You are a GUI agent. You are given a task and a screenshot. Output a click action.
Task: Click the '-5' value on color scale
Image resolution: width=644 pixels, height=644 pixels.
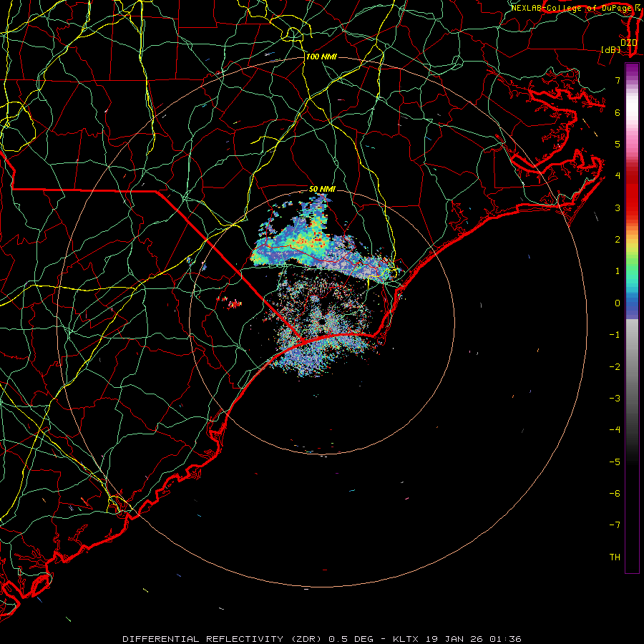615,462
